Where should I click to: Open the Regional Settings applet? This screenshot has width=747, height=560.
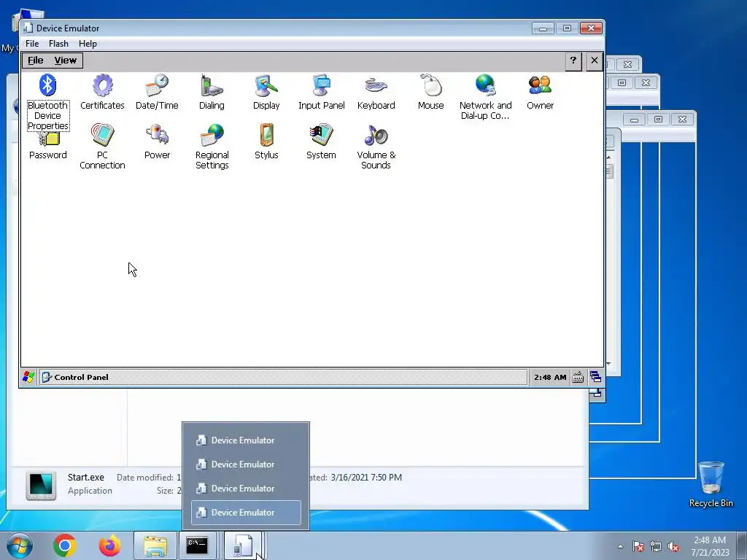coord(212,147)
